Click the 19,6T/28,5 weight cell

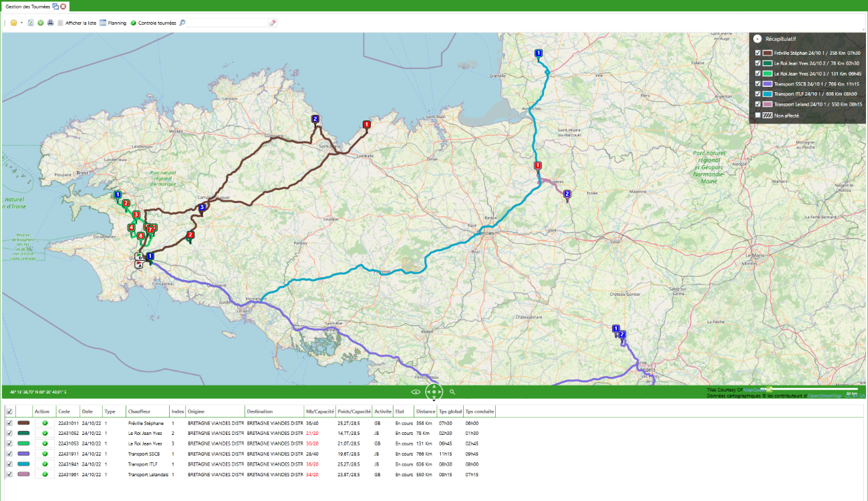[348, 454]
